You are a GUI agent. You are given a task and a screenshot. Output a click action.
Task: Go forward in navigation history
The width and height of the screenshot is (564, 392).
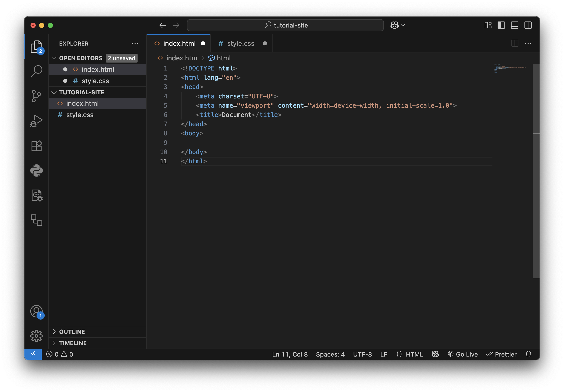click(176, 25)
